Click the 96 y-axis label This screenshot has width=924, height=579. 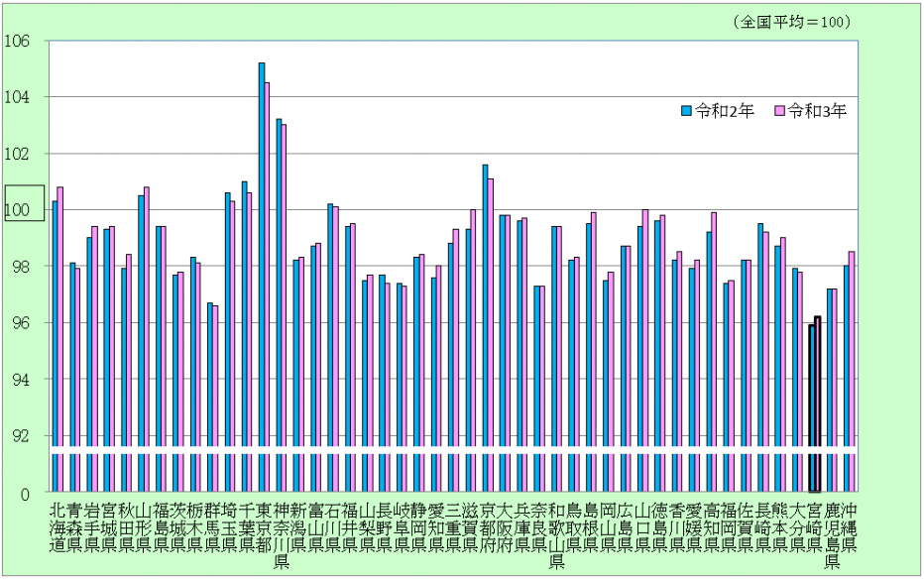point(20,323)
